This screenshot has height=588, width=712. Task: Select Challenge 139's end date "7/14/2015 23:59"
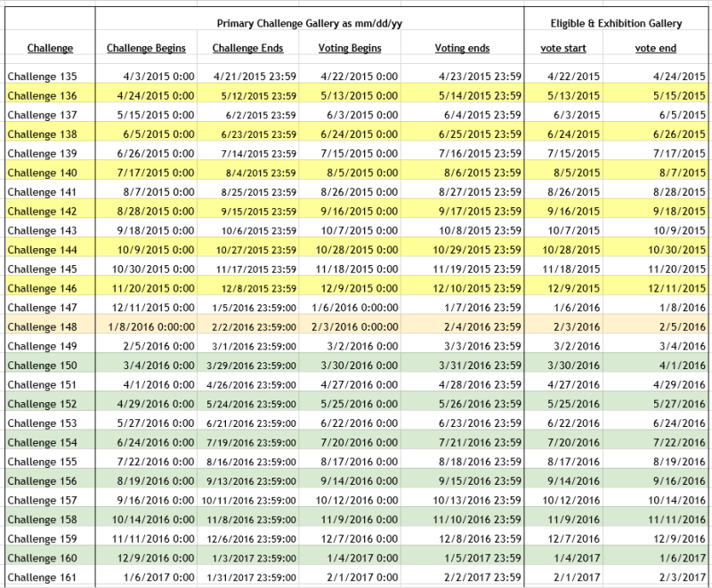(259, 153)
